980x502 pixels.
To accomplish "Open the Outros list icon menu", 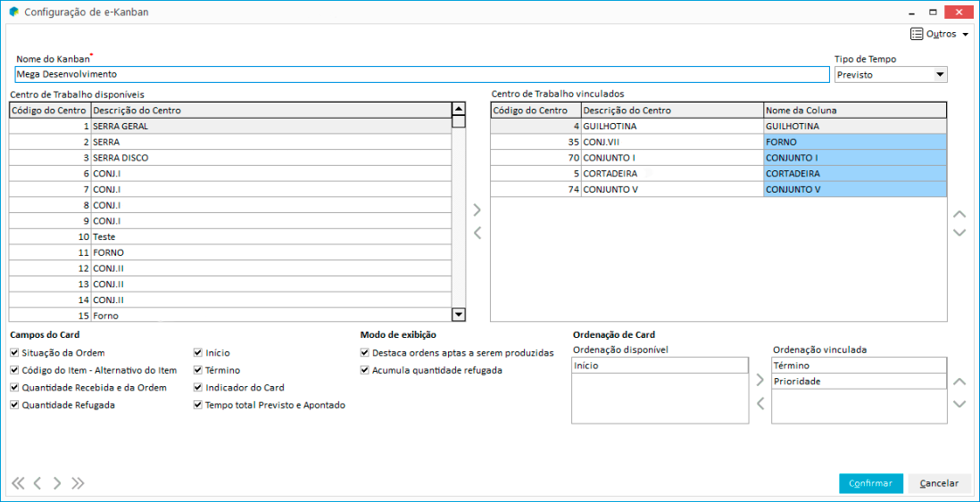I will [x=917, y=34].
